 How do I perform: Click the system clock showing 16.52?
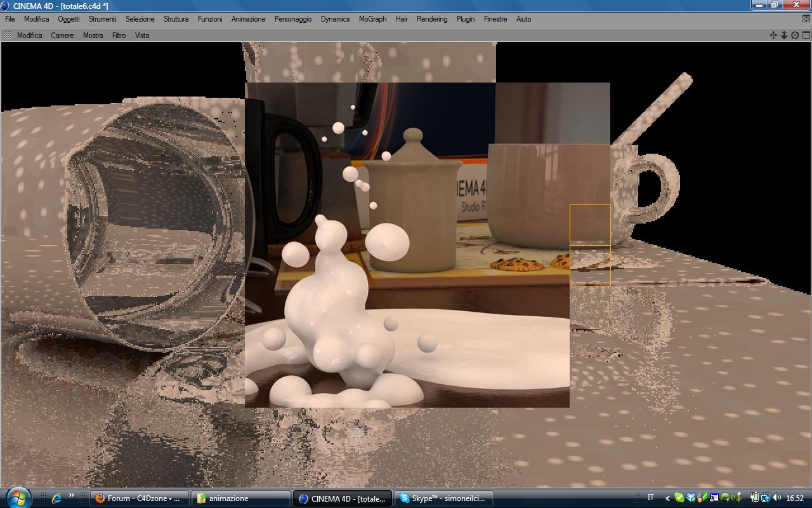click(x=795, y=498)
